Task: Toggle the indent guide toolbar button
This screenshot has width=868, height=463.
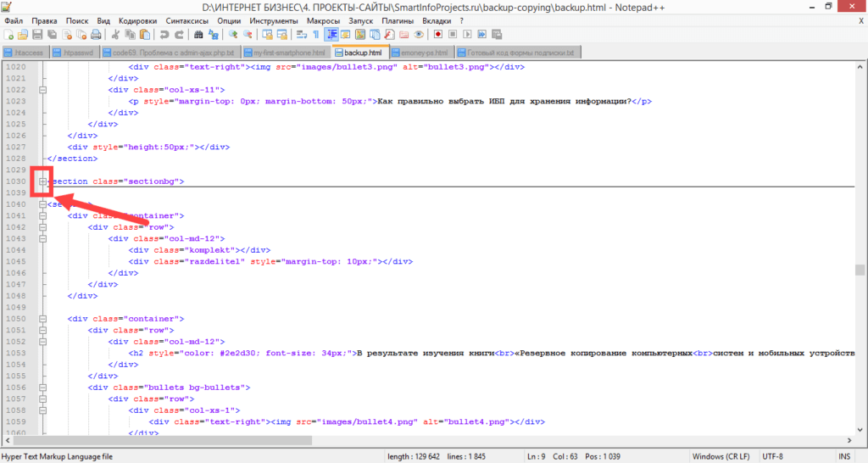Action: pyautogui.click(x=331, y=35)
